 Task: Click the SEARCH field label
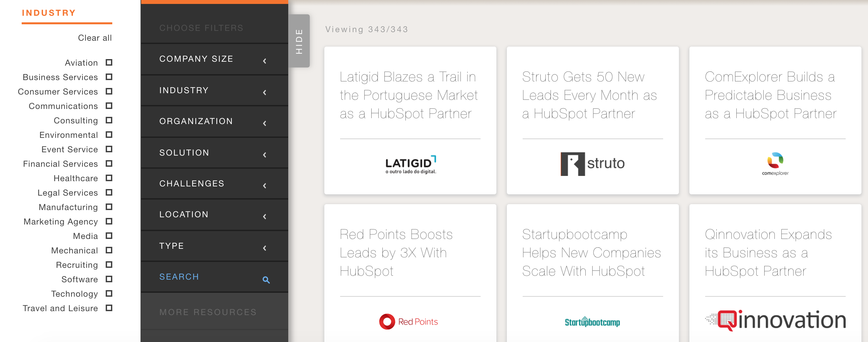pyautogui.click(x=179, y=277)
